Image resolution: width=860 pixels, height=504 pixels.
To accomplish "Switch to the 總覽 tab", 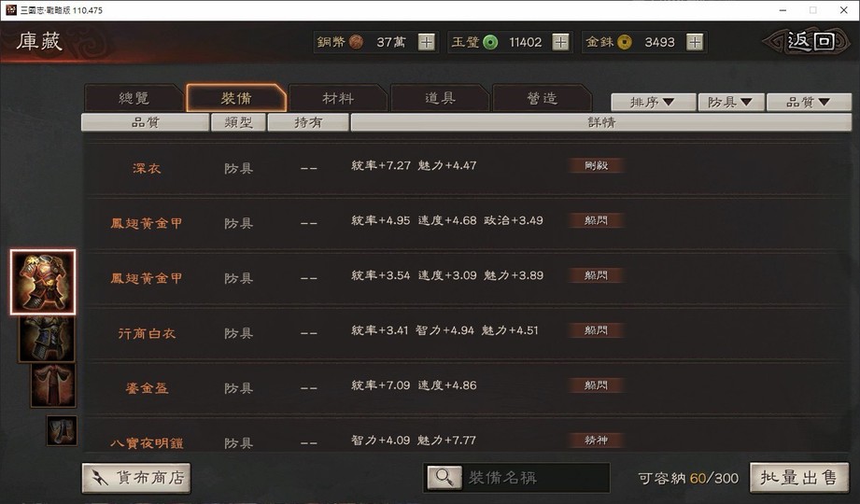I will coord(134,98).
